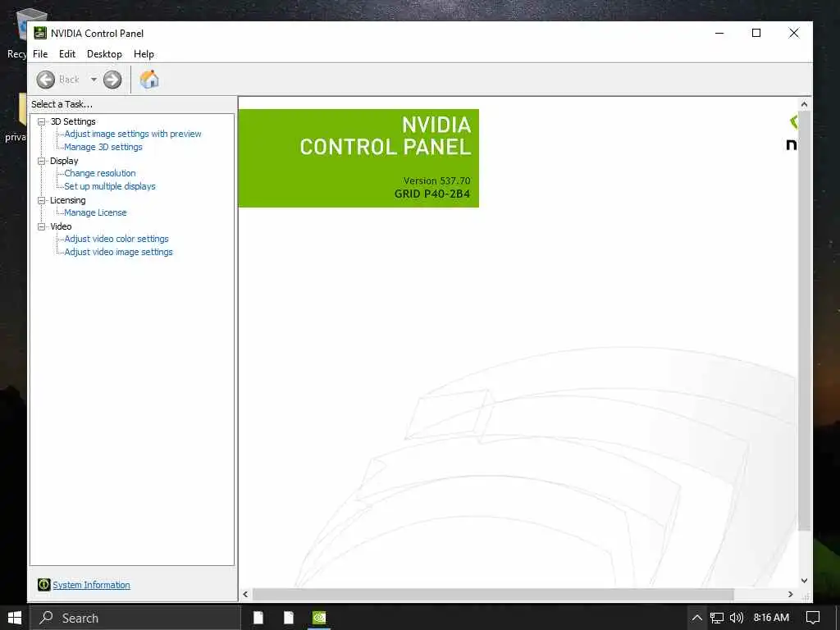Click the volume speaker tray icon

click(x=737, y=618)
